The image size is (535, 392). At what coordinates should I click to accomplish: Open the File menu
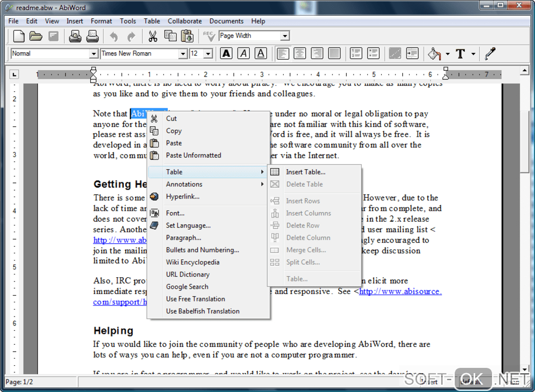[x=13, y=21]
